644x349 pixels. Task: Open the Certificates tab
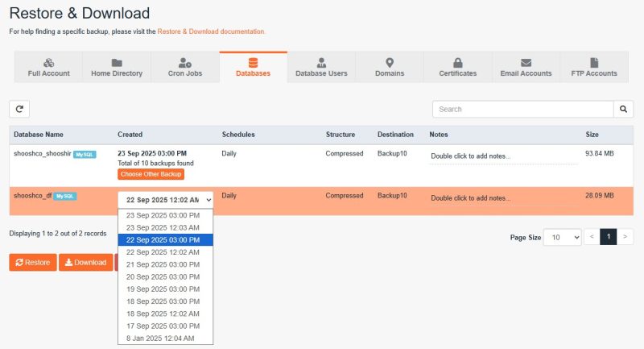click(457, 67)
